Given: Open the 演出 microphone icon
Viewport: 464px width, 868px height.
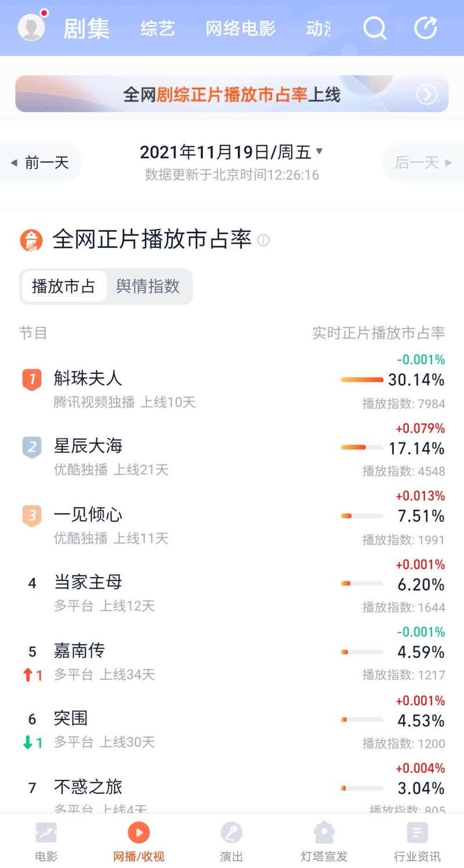Looking at the screenshot, I should (x=231, y=833).
